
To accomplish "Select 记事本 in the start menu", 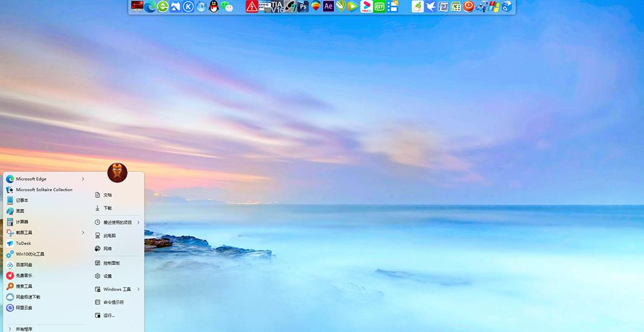I will [x=22, y=200].
